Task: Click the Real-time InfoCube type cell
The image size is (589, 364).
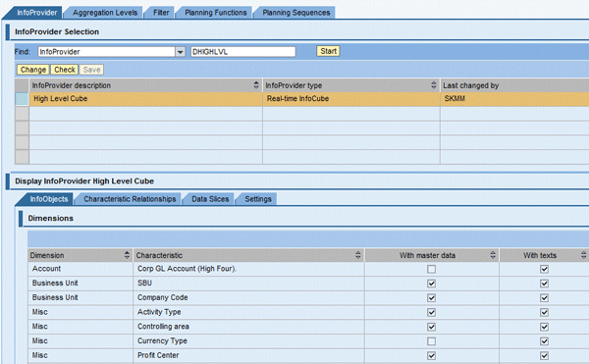Action: [350, 99]
